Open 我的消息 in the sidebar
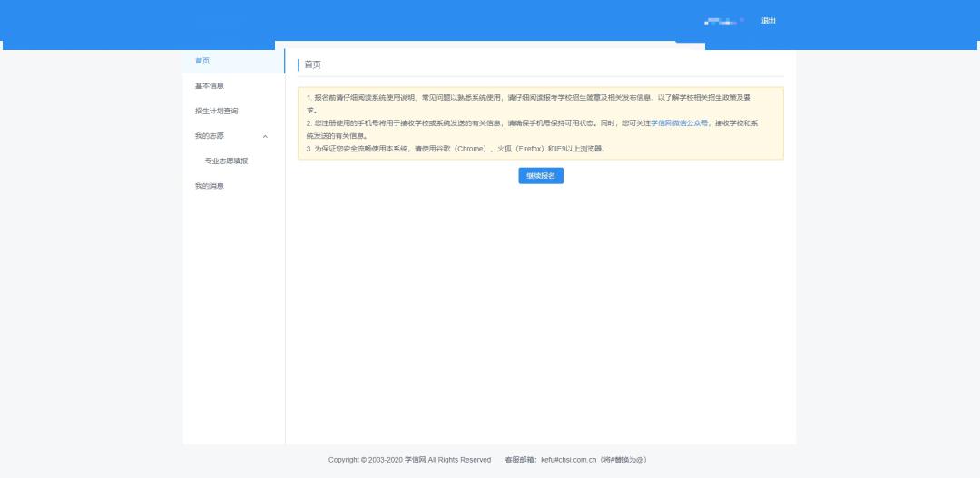This screenshot has height=478, width=980. 210,186
